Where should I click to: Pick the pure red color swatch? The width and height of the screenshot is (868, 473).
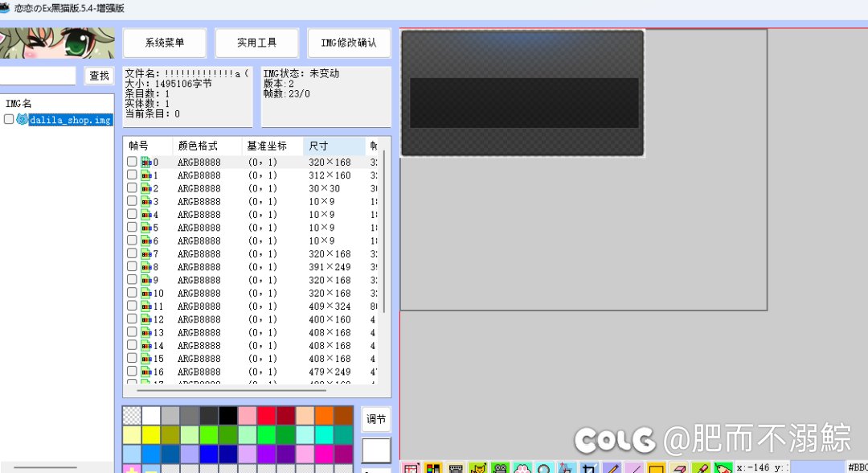click(x=266, y=416)
